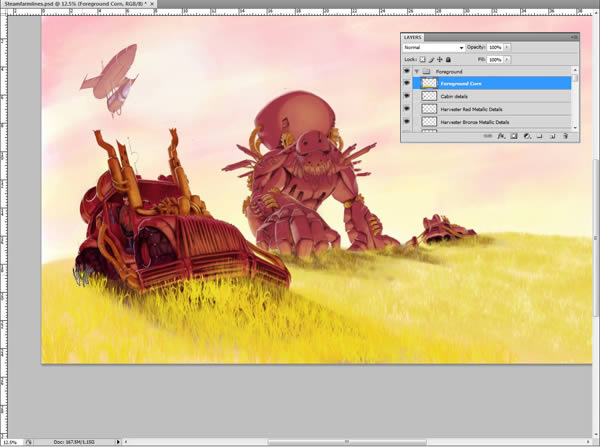Collapse the Foreground group triangle
Screen dimensions: 600x447
click(x=417, y=72)
